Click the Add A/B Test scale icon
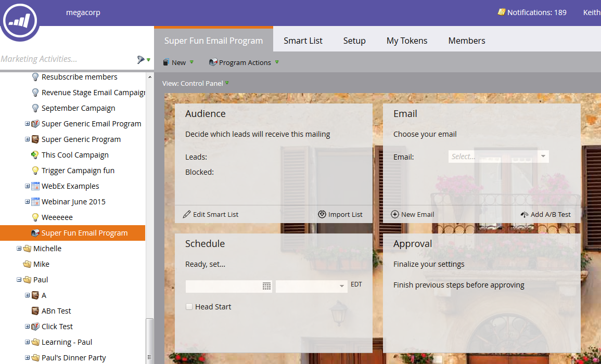The width and height of the screenshot is (601, 364). (525, 215)
